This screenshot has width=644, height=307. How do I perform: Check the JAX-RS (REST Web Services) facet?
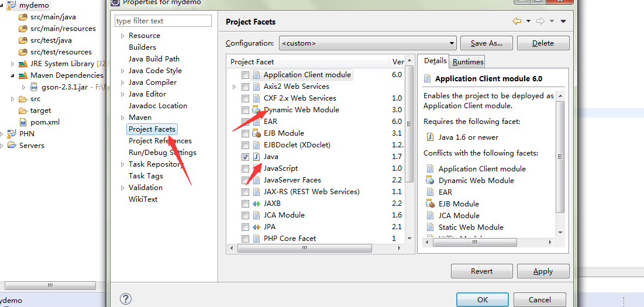tap(245, 192)
